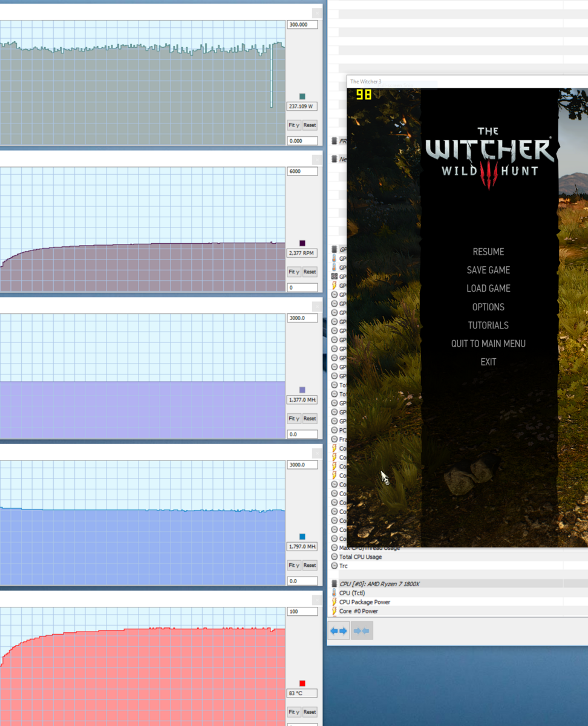Click Reset on the 1,377.0 MHz graph

[x=310, y=419]
